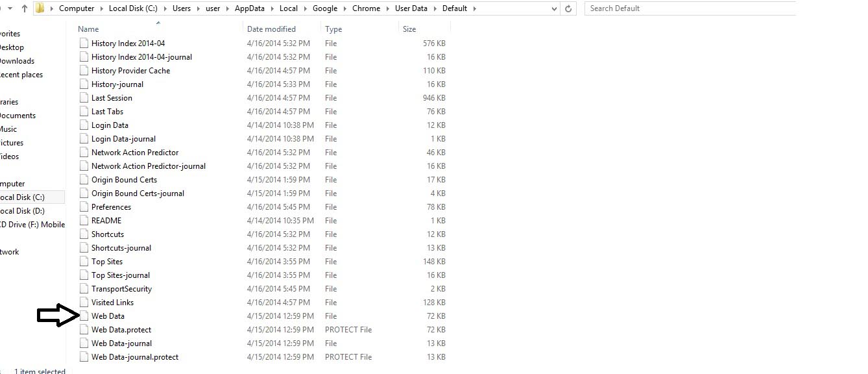This screenshot has height=374, width=868.
Task: Open Recent places in navigation pane
Action: pyautogui.click(x=21, y=74)
